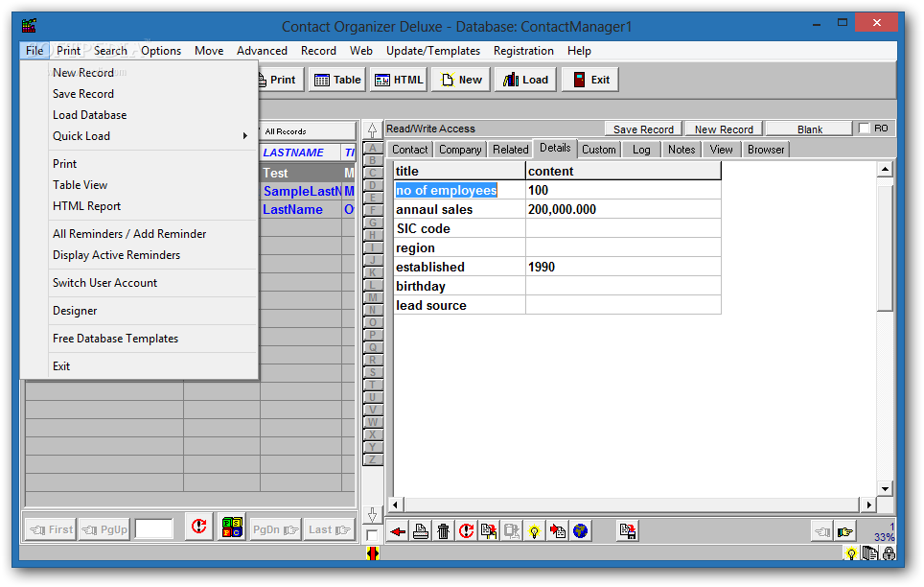Switch to the Contact tab
The height and width of the screenshot is (587, 924).
click(x=409, y=150)
